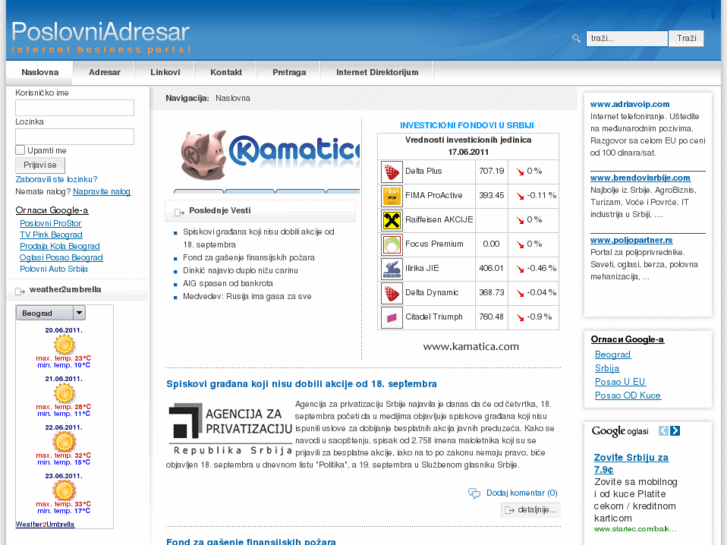Open the www.brendovisrbije.com link
This screenshot has height=545, width=727.
click(x=640, y=178)
